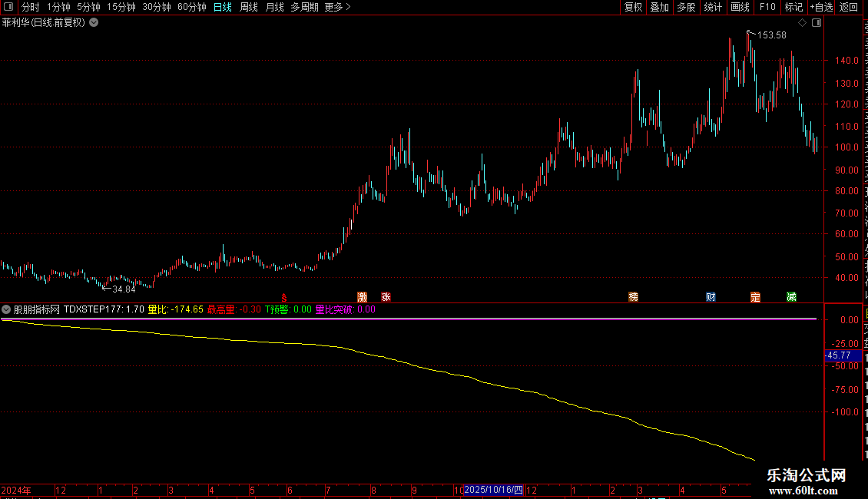This screenshot has width=868, height=499.
Task: Switch to 5分钟 period
Action: coord(88,7)
